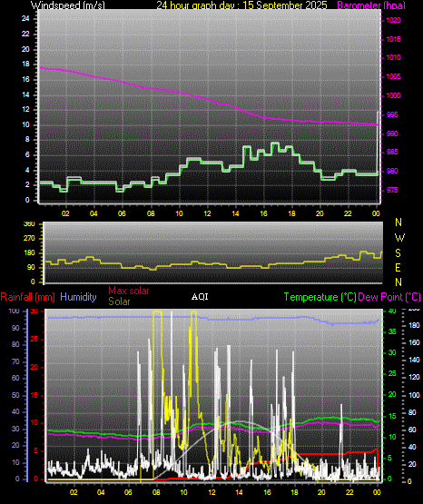Click the Rainfall (mm) legend label
The image size is (423, 504).
point(27,297)
